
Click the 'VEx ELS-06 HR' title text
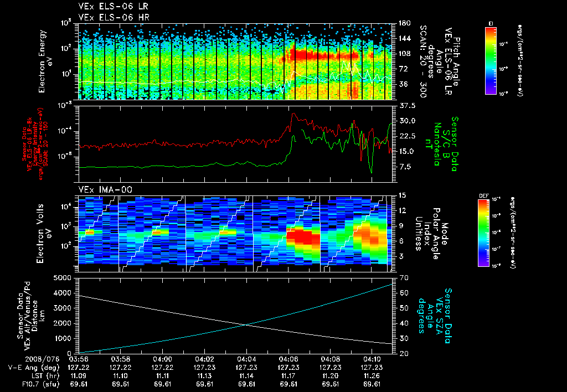pos(114,17)
